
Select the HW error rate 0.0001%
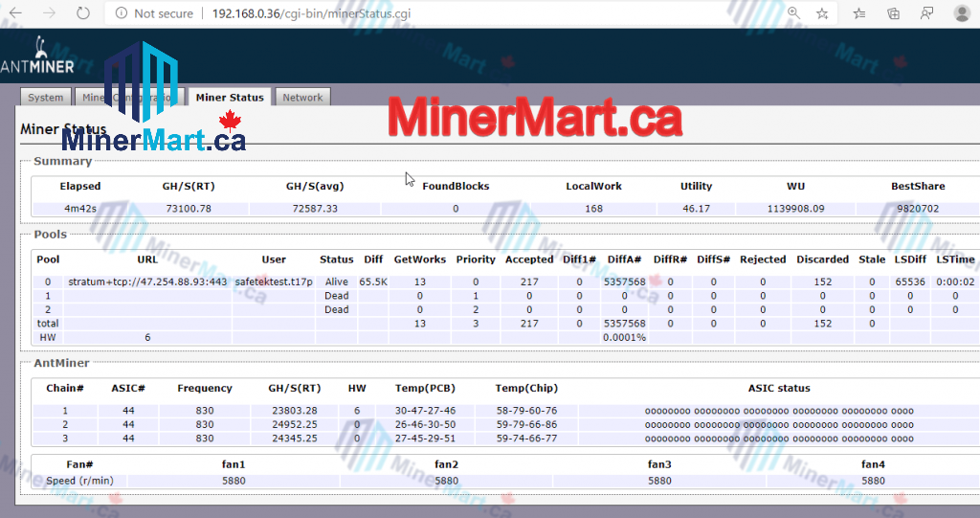(x=624, y=337)
